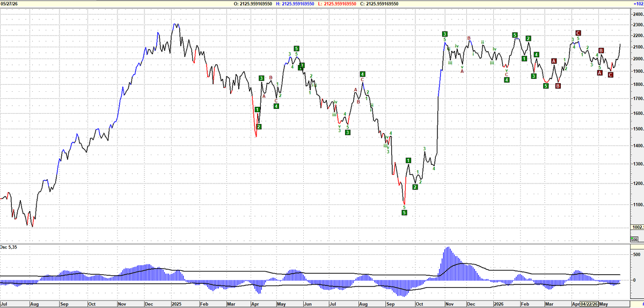Click the 05/27/26 date in the header
Viewport: 644px width, 308px height.
pos(9,3)
